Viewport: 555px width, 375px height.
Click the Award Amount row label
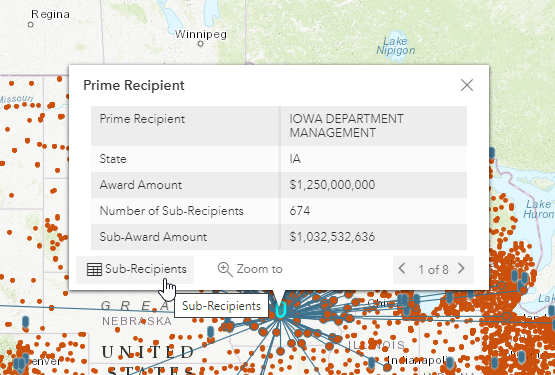141,185
